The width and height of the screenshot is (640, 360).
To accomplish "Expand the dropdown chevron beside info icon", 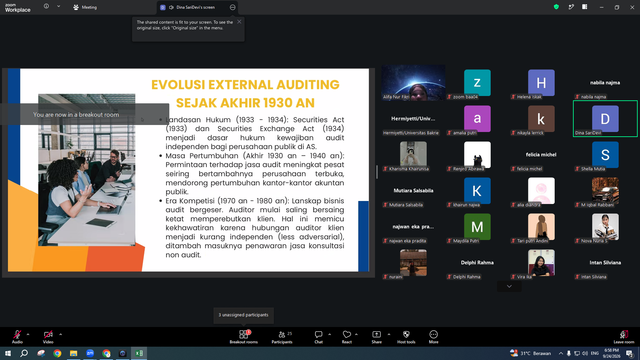I will 58,7.
